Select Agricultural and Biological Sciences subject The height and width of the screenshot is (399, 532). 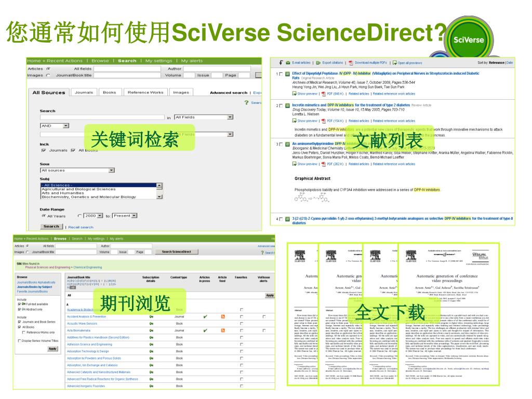(x=79, y=189)
